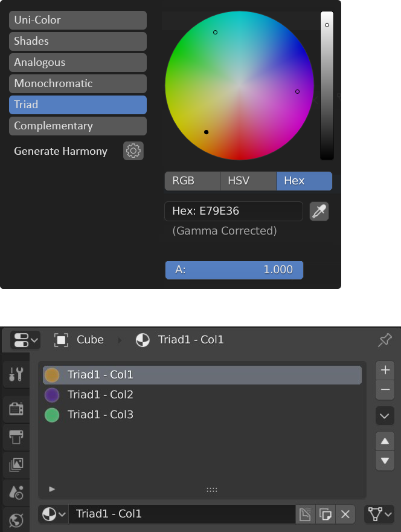Select Complementary harmony mode
Image resolution: width=401 pixels, height=532 pixels.
pos(78,126)
